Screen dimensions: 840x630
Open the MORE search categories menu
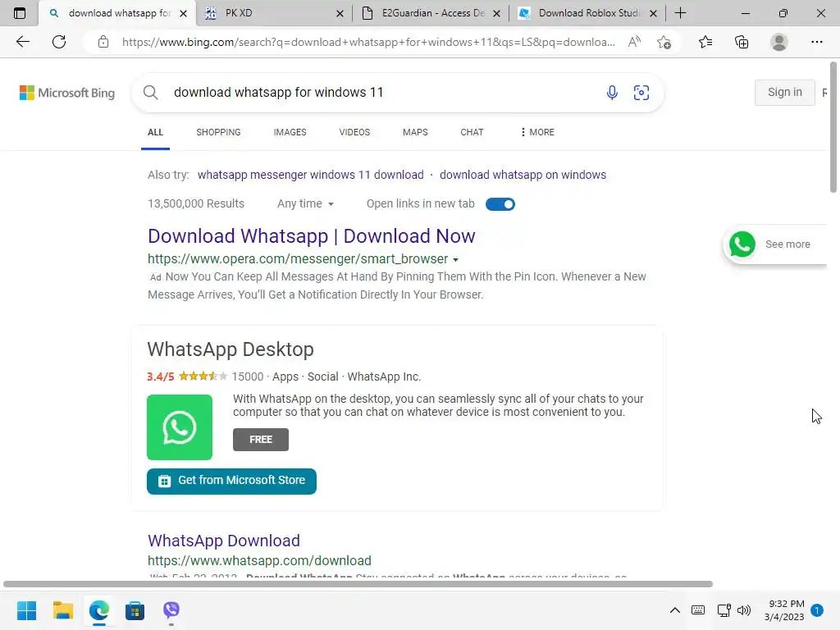click(537, 132)
